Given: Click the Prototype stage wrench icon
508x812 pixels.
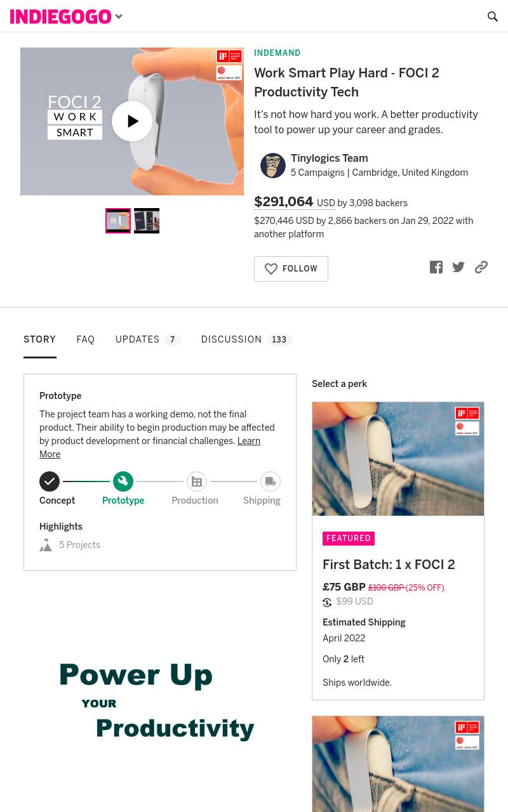Looking at the screenshot, I should click(x=123, y=481).
